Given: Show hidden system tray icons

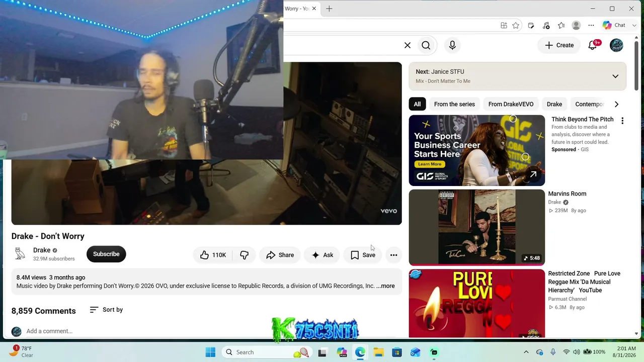Looking at the screenshot, I should (526, 352).
